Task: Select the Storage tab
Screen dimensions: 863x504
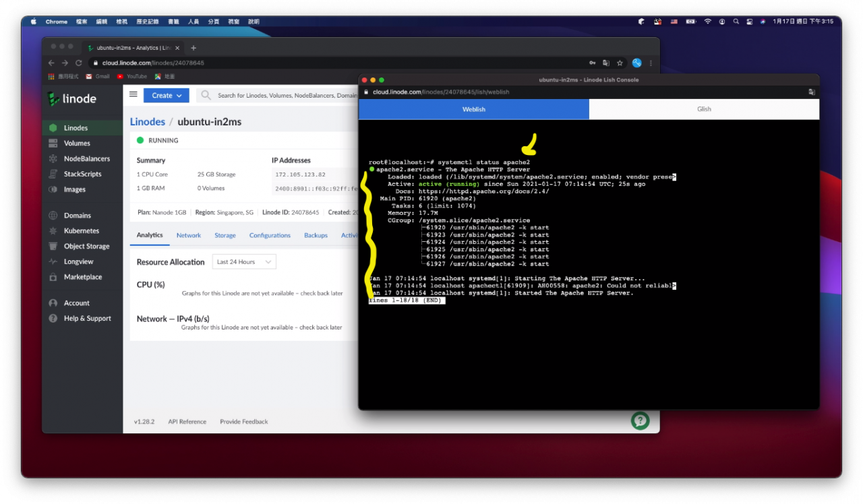Action: pos(225,235)
